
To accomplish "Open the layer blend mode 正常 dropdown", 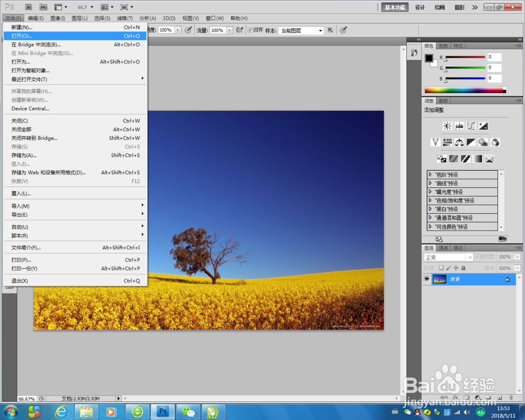I will pyautogui.click(x=448, y=257).
